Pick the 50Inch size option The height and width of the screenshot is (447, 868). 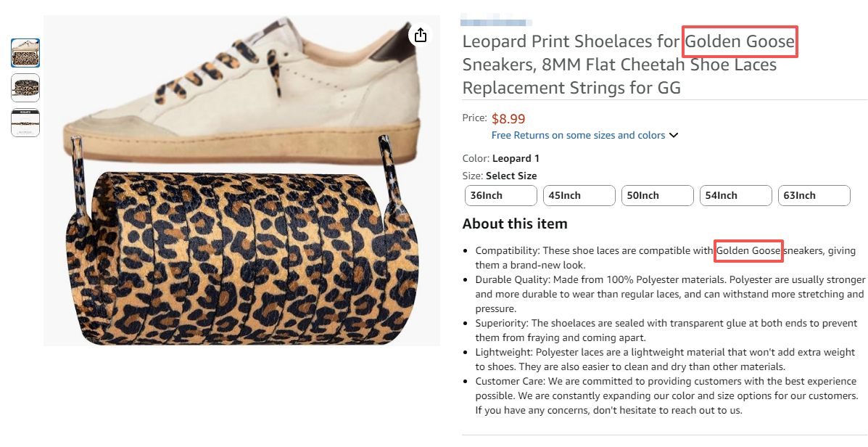click(657, 195)
